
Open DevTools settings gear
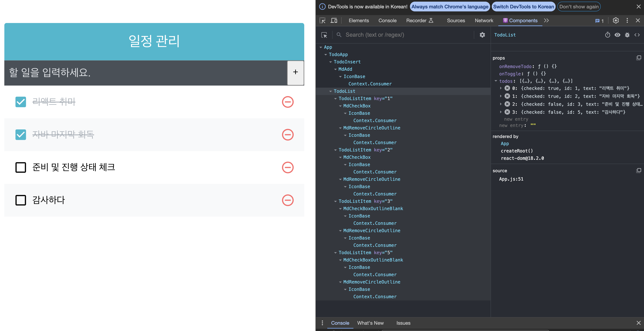point(616,20)
